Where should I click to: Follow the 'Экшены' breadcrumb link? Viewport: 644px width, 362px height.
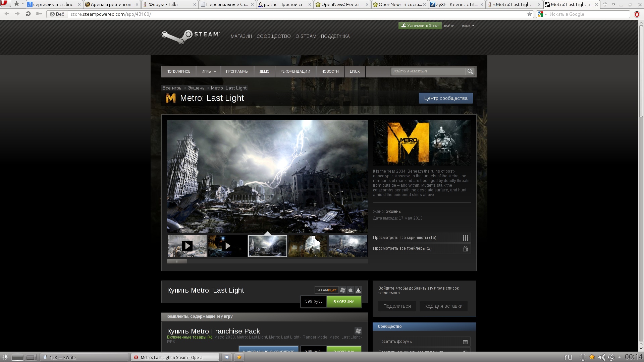(x=197, y=88)
